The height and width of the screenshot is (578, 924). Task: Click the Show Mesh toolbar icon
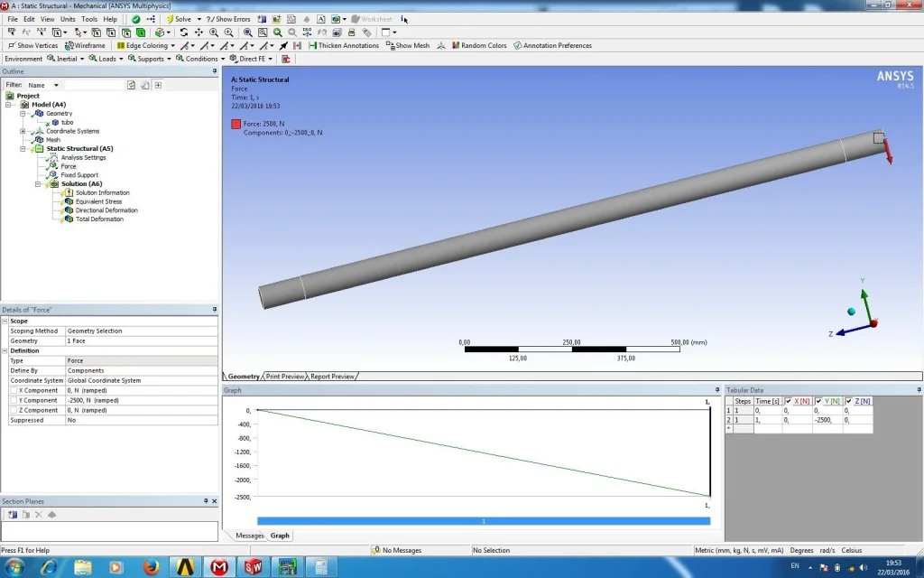coord(408,46)
